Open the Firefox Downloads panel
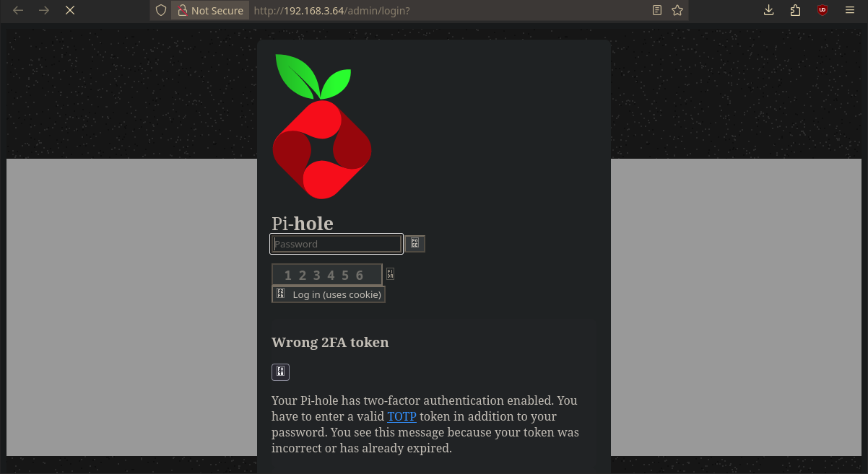Image resolution: width=868 pixels, height=474 pixels. pos(768,10)
